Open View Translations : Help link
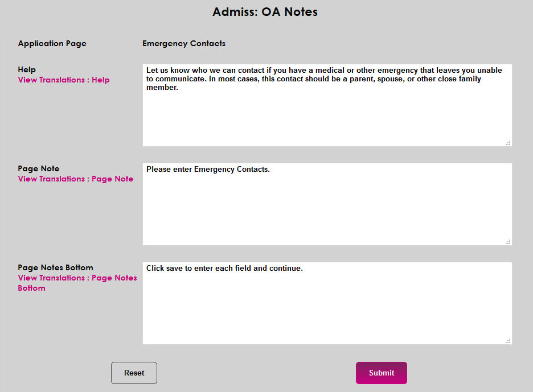Viewport: 533px width, 392px height. click(x=63, y=80)
